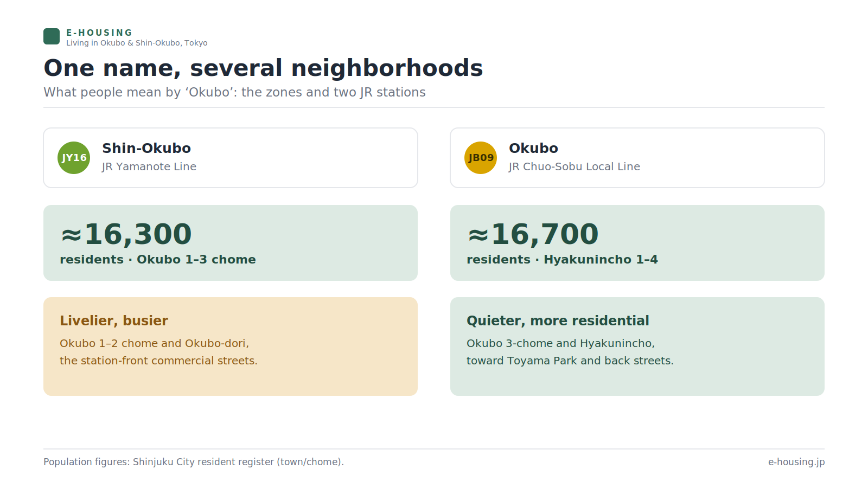Select the E-HOUSING brand name text

99,33
